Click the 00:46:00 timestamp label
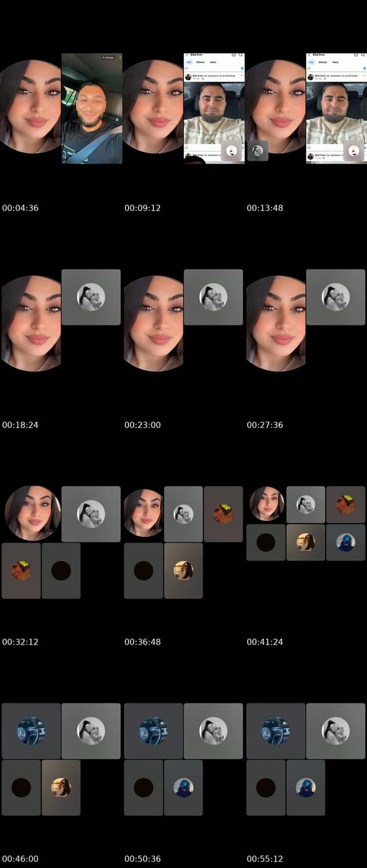367x868 pixels. click(x=20, y=859)
